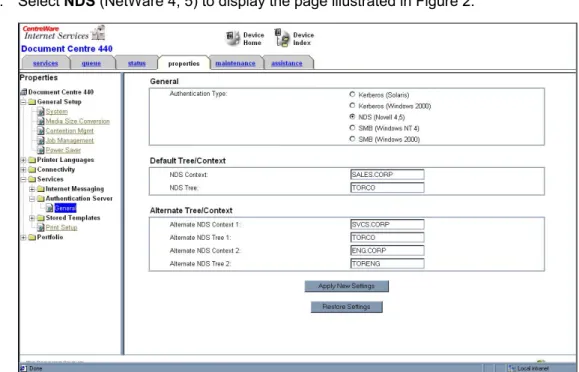Image resolution: width=579 pixels, height=372 pixels.
Task: Expand the Printer Languages tree node
Action: pyautogui.click(x=24, y=160)
